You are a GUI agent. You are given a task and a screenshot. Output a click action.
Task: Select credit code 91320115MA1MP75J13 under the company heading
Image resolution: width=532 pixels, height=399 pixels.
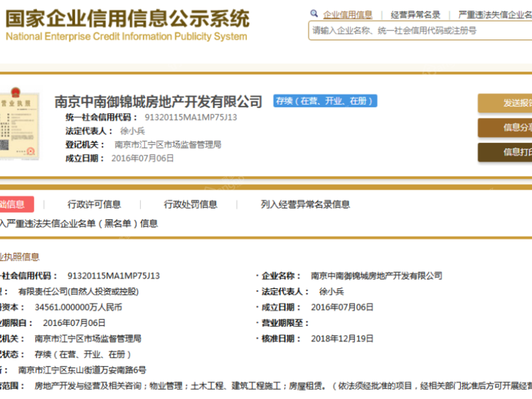(x=191, y=117)
